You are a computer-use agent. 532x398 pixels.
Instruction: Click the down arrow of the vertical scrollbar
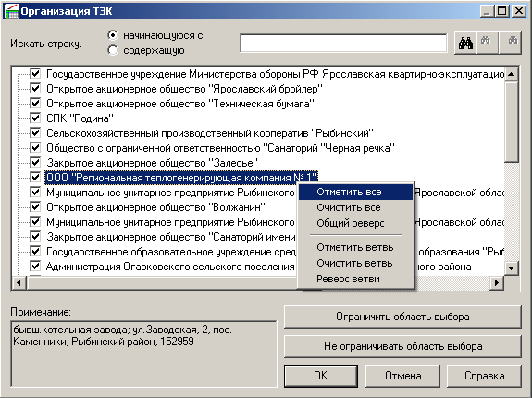point(511,268)
